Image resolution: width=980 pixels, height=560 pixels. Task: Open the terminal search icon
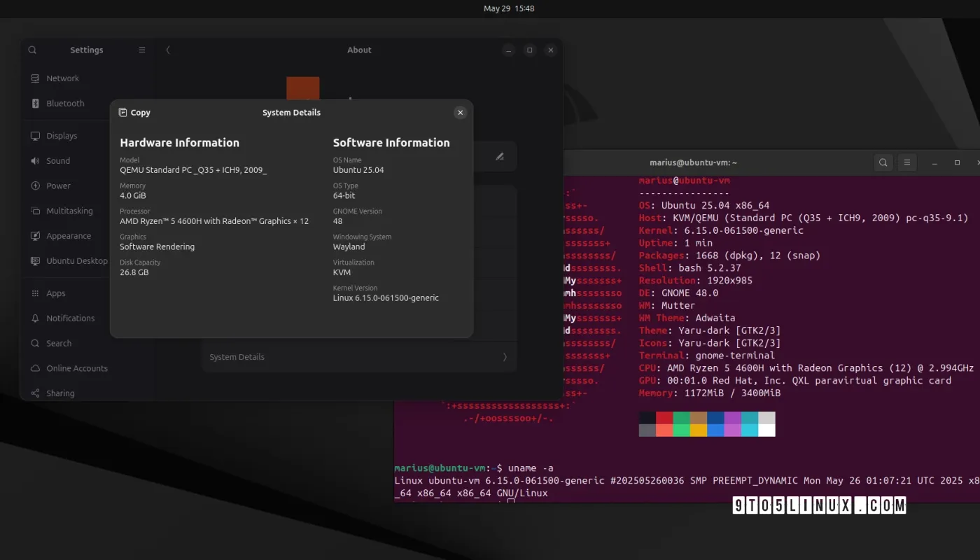(x=883, y=162)
